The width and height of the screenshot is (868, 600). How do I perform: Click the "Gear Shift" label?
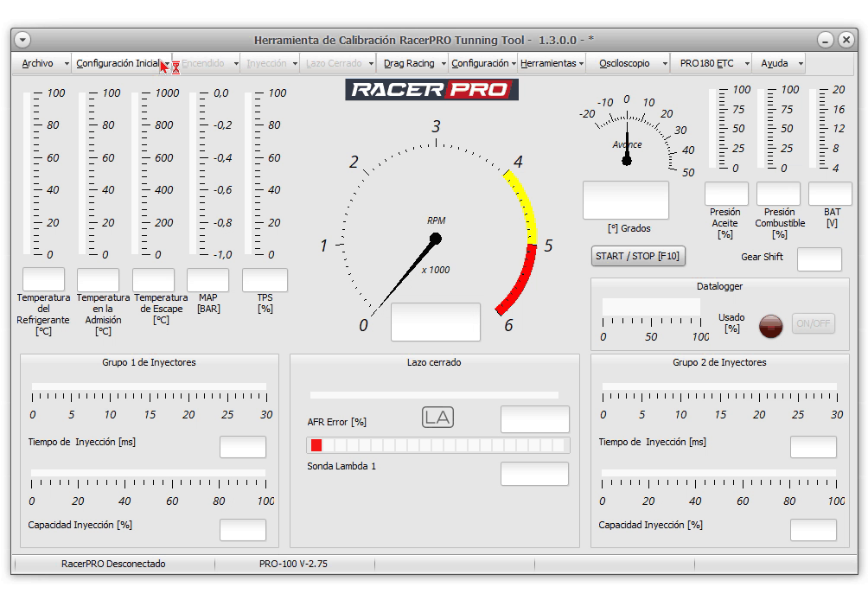pos(763,257)
